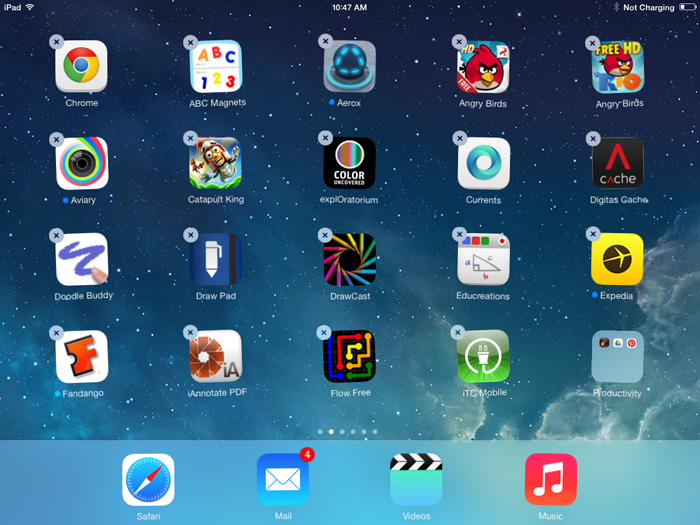Delete Currents using its X badge
The image size is (700, 525).
pos(459,138)
